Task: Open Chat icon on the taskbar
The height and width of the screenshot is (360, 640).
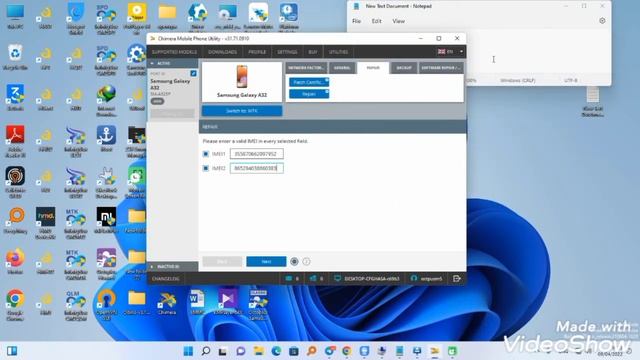Action: 241,351
